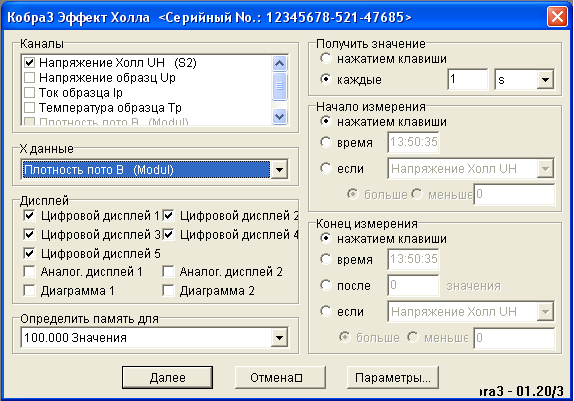Screen dimensions: 574x401
Task: Uncheck Цифровой дисплей 3
Action: [29, 234]
